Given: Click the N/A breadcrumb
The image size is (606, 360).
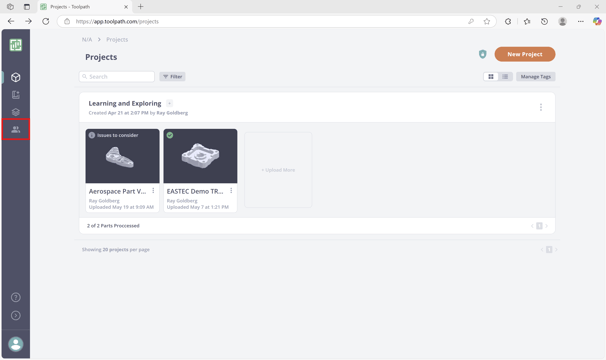Looking at the screenshot, I should pos(87,39).
